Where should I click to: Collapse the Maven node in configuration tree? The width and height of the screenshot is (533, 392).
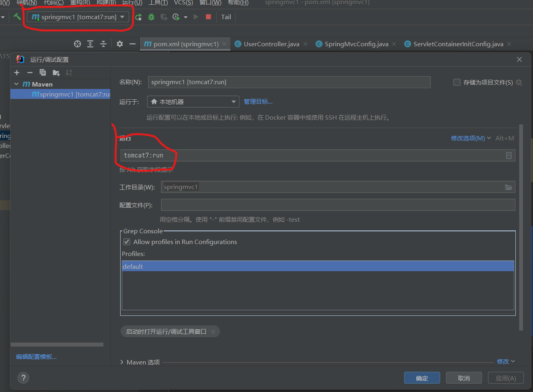pyautogui.click(x=16, y=84)
